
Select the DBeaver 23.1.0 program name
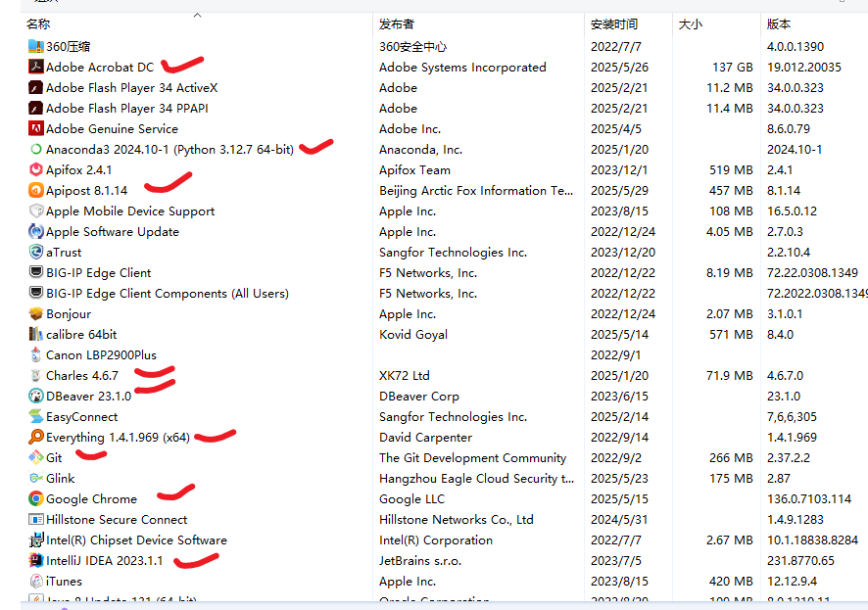pos(88,396)
